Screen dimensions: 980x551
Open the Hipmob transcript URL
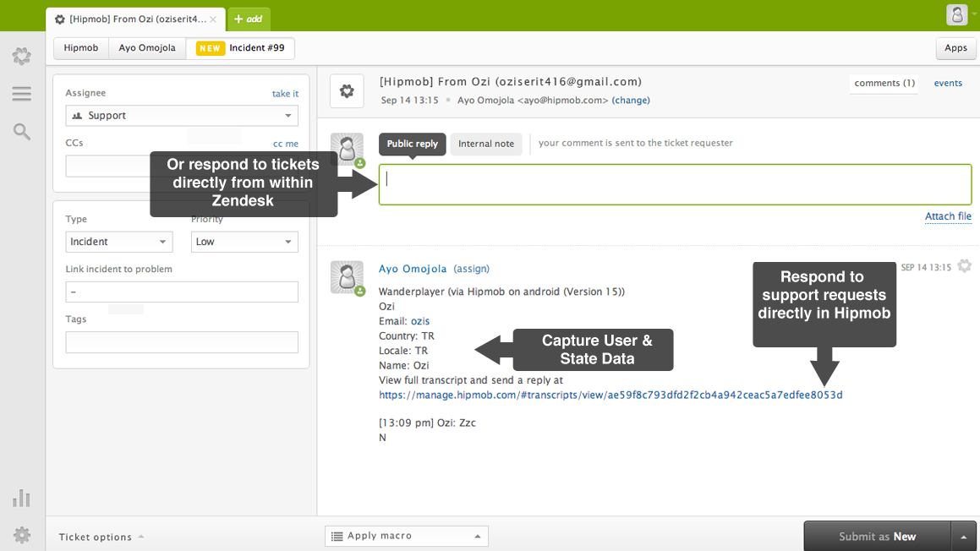[610, 395]
